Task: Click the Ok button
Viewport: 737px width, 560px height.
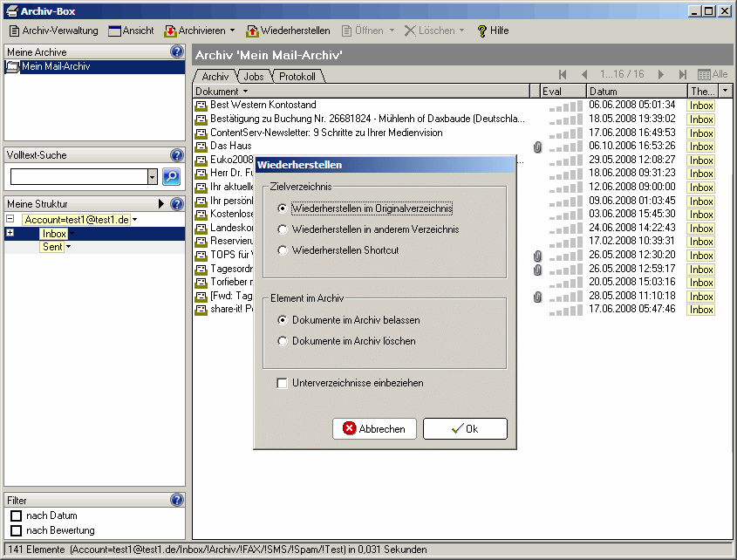Action: [x=465, y=428]
